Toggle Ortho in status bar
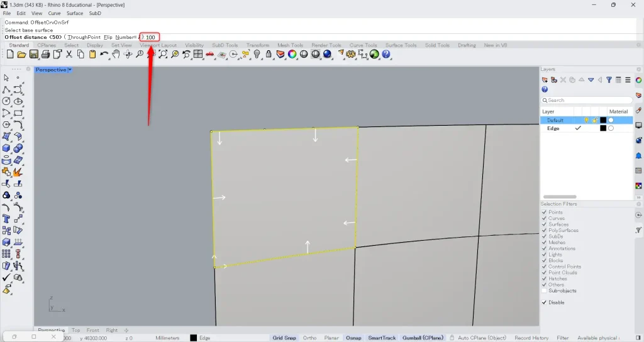The width and height of the screenshot is (644, 342). (309, 338)
